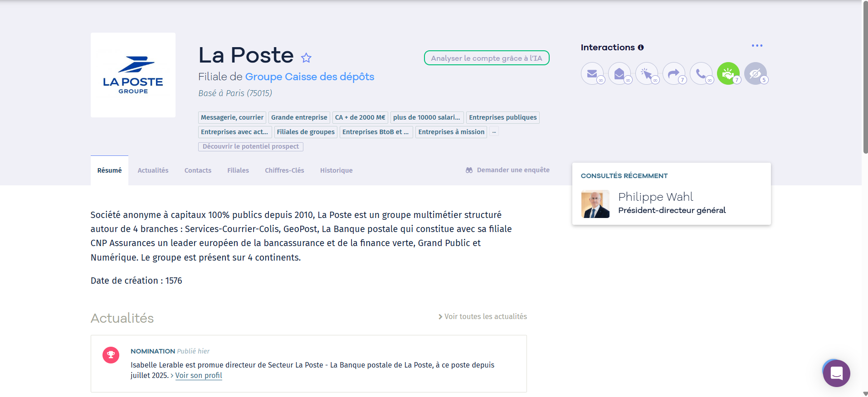
Task: Open the email sent interaction icon
Action: (x=592, y=73)
